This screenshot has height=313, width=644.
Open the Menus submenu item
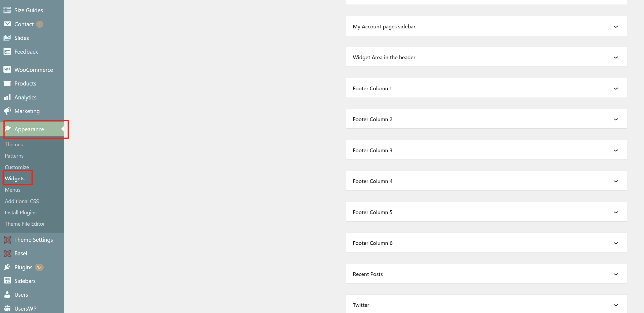coord(13,190)
